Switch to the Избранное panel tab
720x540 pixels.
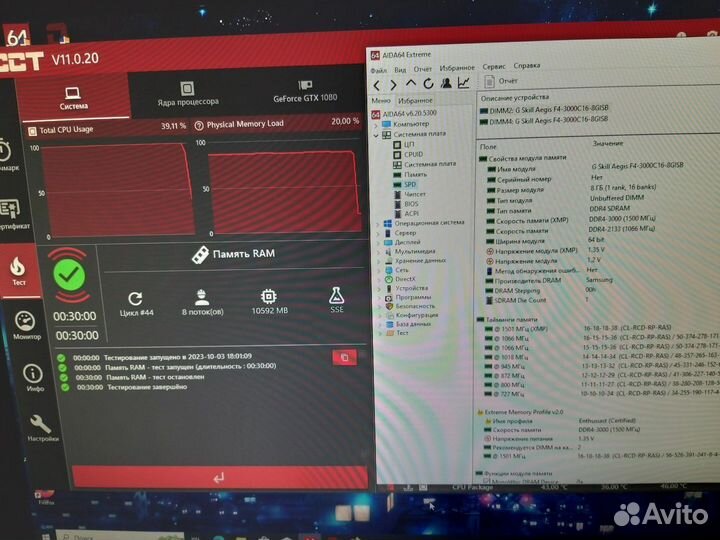click(415, 100)
